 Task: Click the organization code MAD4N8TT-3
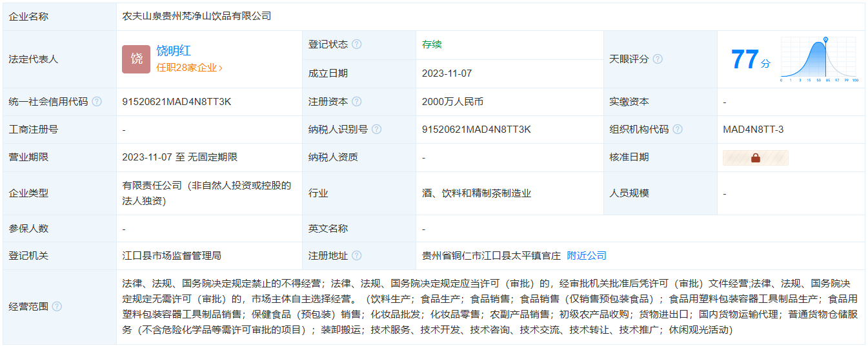tap(753, 130)
